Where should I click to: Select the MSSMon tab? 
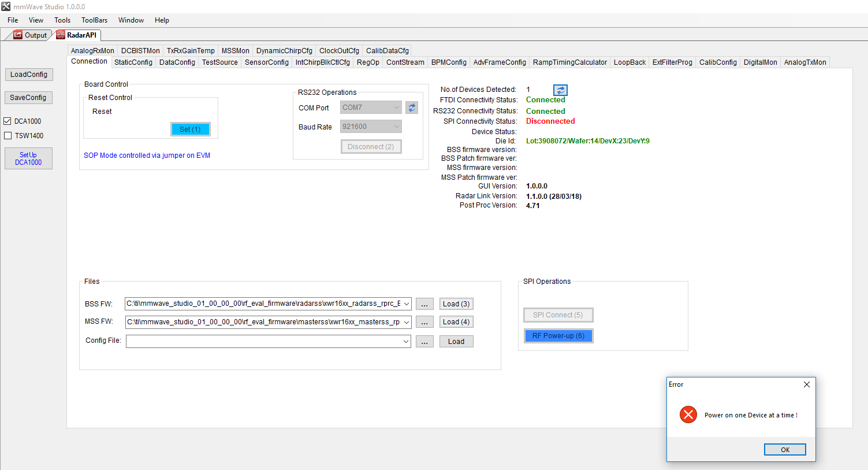pos(236,51)
